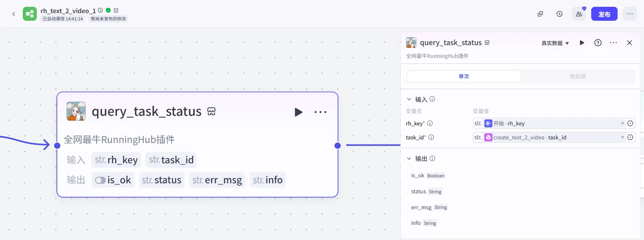Clear the task_id variable value
Viewport: 644px width, 240px height.
(x=622, y=137)
